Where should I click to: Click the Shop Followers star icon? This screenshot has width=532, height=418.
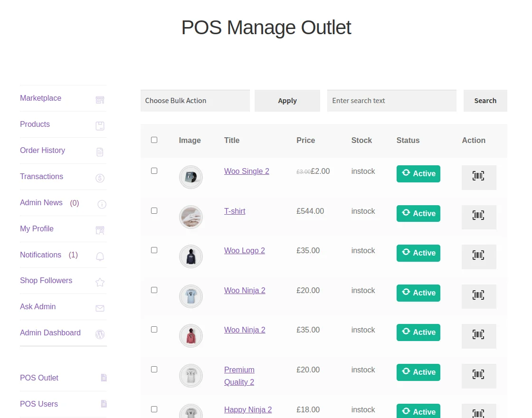click(x=100, y=282)
